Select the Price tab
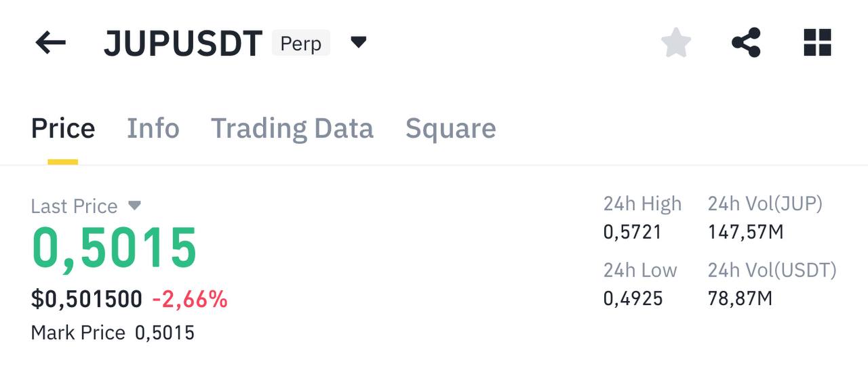The image size is (868, 375). [x=63, y=128]
